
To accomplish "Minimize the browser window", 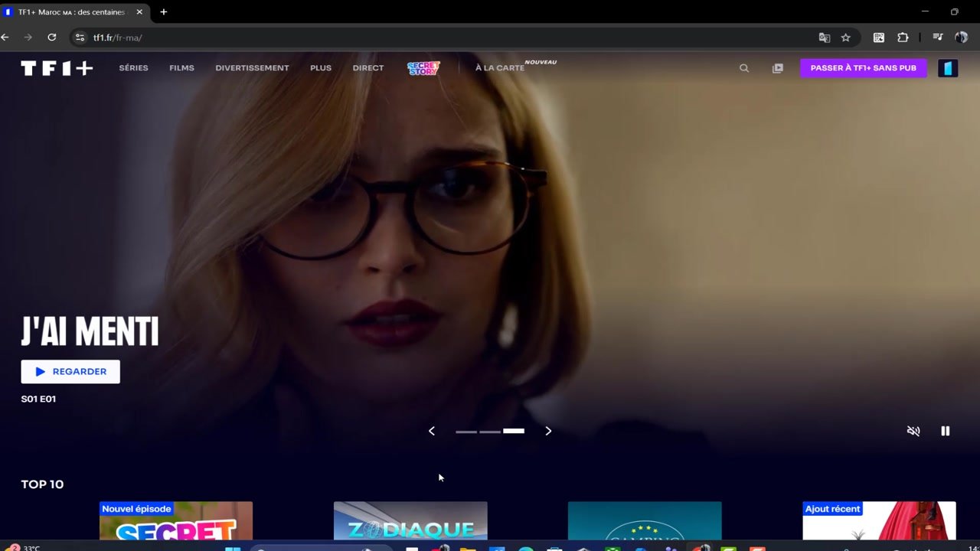I will click(925, 11).
